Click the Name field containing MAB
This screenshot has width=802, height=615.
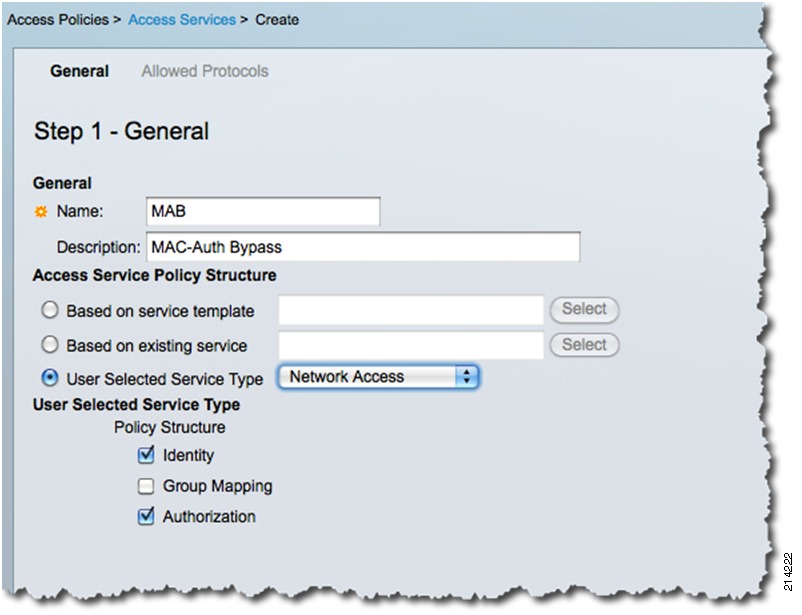click(x=263, y=211)
